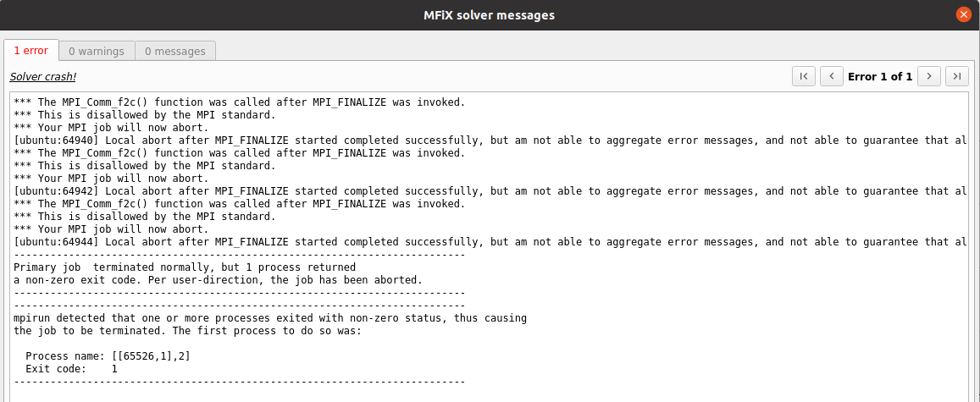The image size is (980, 402).
Task: Click the [ubuntu:64944] Local abort line
Action: [x=490, y=241]
